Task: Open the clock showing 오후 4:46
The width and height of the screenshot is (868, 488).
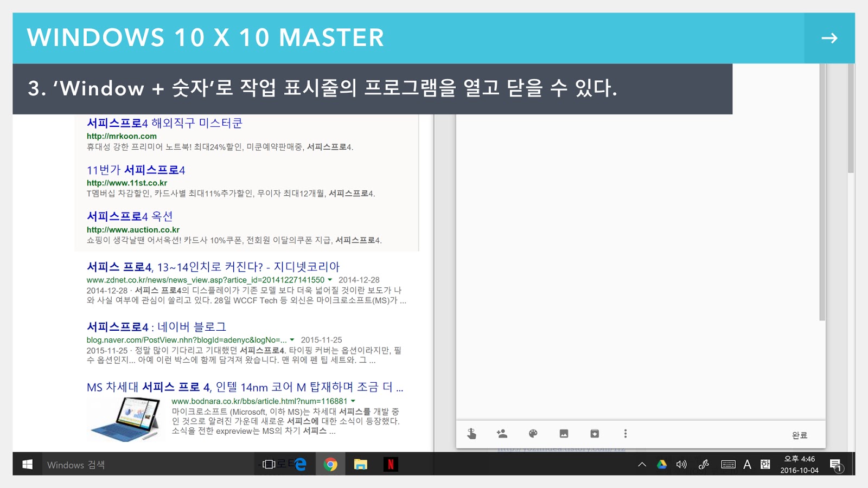Action: (800, 459)
